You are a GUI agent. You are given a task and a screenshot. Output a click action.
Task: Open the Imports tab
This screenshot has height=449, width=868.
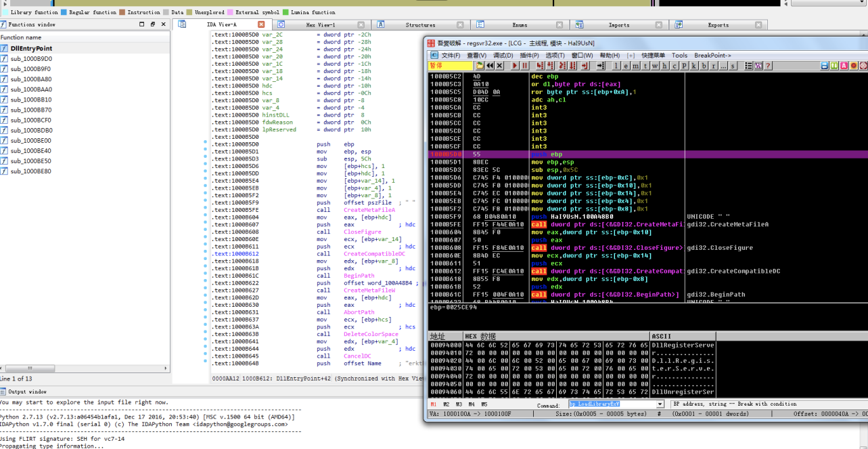pyautogui.click(x=618, y=25)
